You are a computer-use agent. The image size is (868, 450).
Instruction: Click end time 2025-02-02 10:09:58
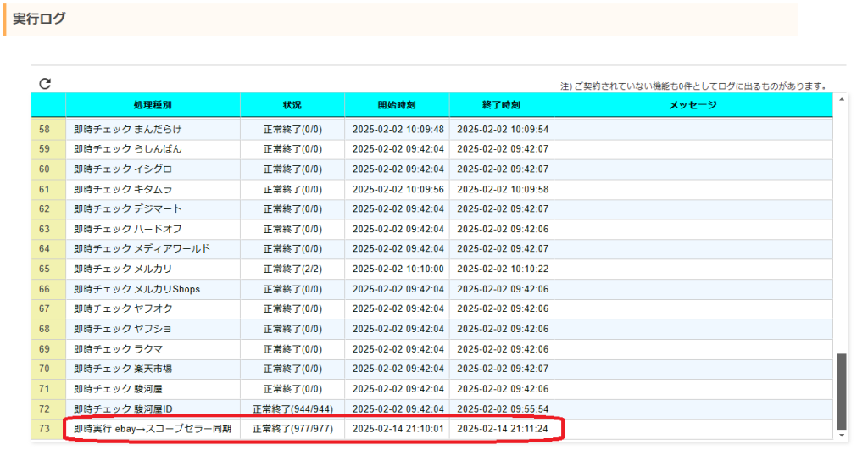(x=503, y=189)
